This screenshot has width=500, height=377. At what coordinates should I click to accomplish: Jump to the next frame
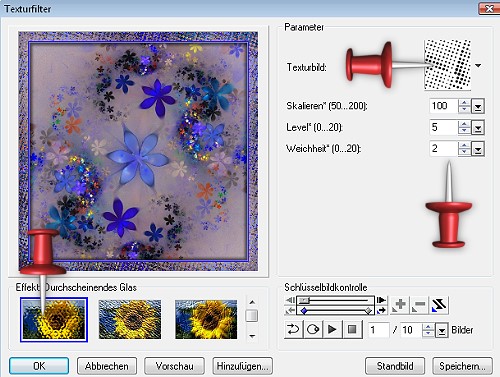(x=381, y=300)
